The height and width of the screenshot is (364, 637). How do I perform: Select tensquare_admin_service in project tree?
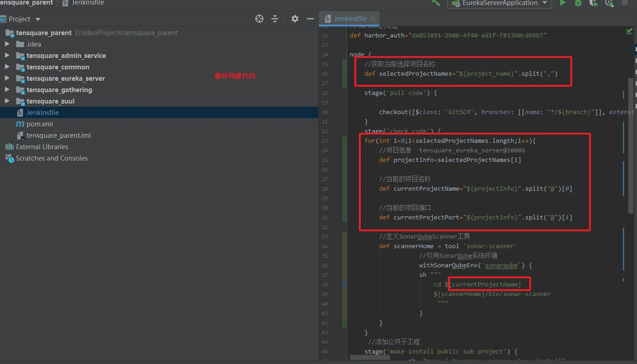pyautogui.click(x=66, y=56)
